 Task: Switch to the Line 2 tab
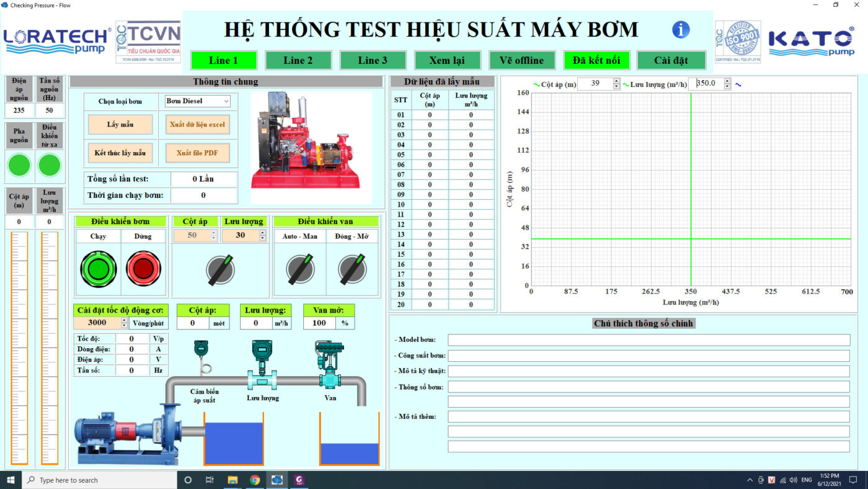[x=298, y=60]
